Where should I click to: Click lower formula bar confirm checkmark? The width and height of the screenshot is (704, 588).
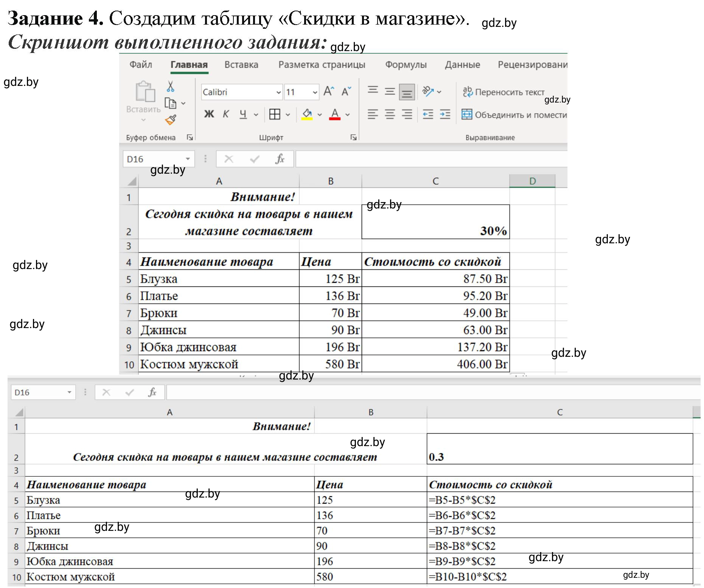pos(129,392)
